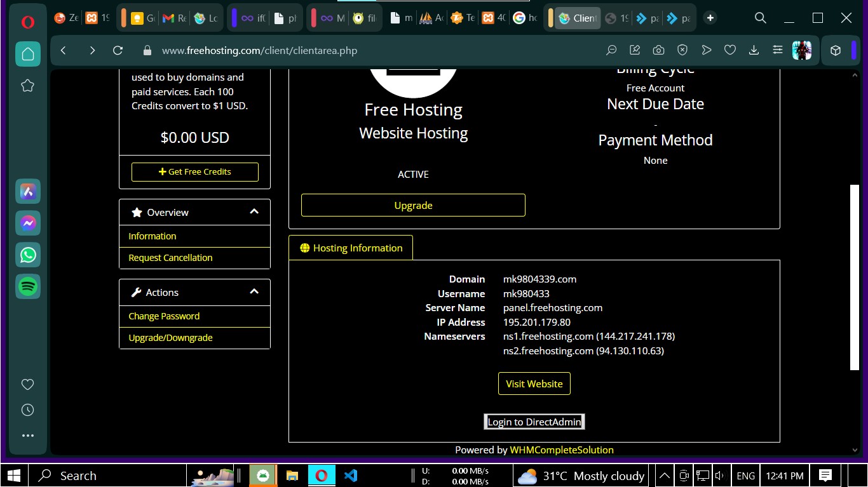
Task: Collapse the Actions panel chevron
Action: point(254,292)
